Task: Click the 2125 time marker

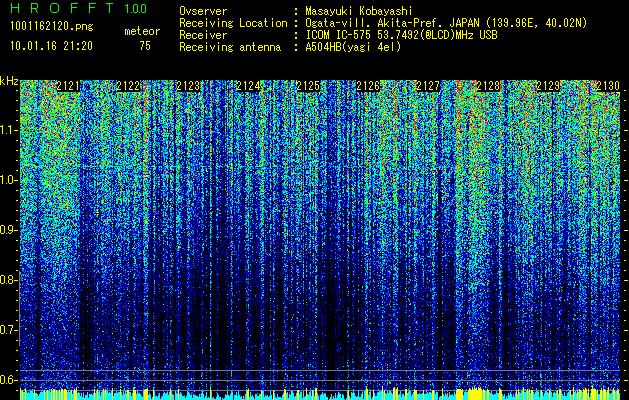Action: click(x=308, y=86)
